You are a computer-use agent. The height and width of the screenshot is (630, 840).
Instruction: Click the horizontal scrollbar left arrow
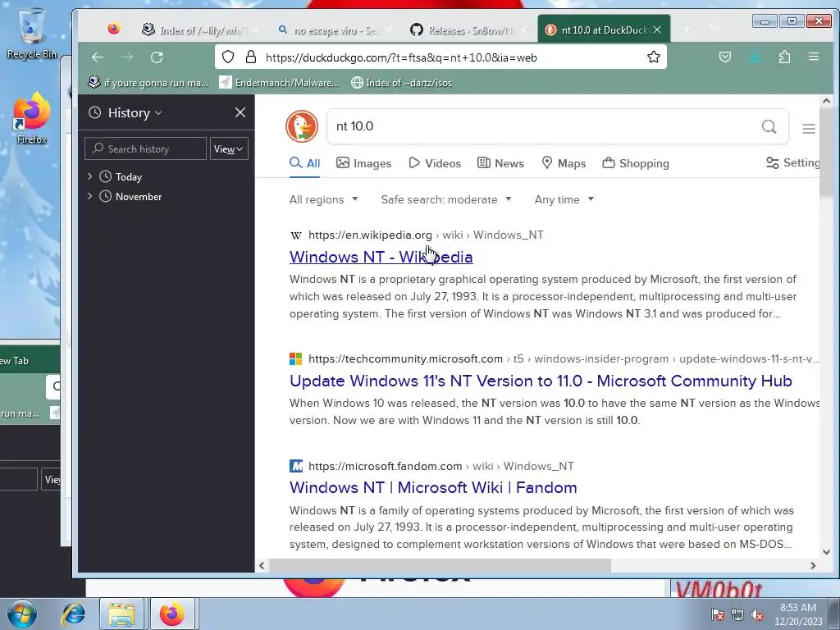click(x=262, y=565)
